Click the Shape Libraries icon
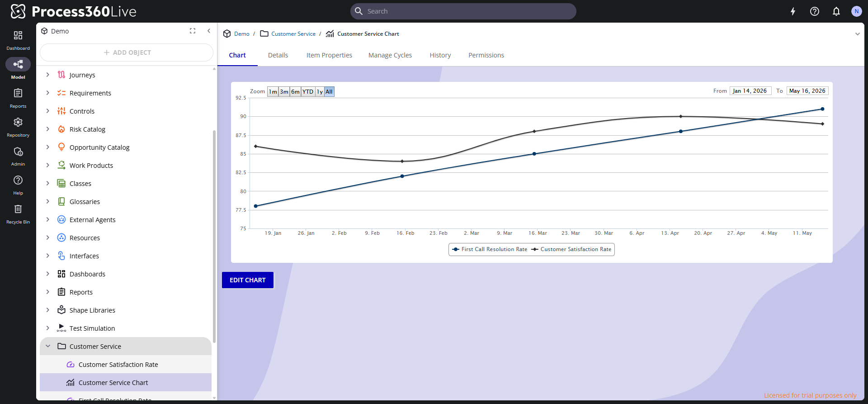This screenshot has height=404, width=868. coord(61,310)
